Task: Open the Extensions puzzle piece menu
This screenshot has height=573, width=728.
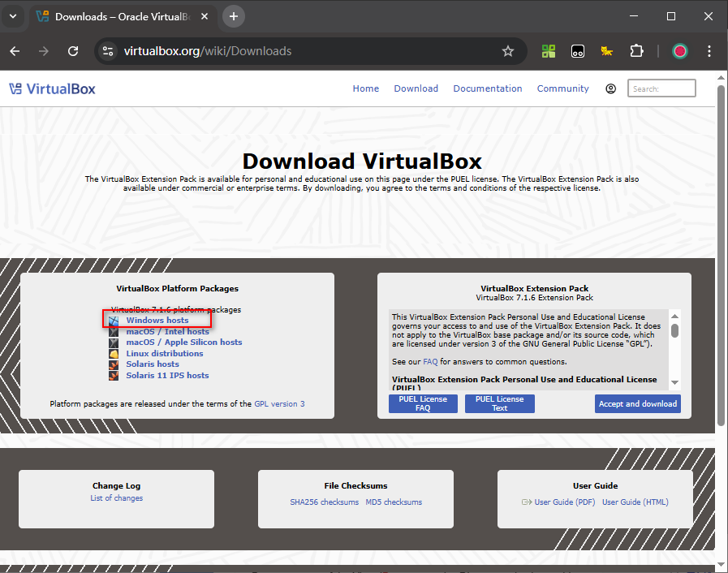Action: click(x=636, y=51)
